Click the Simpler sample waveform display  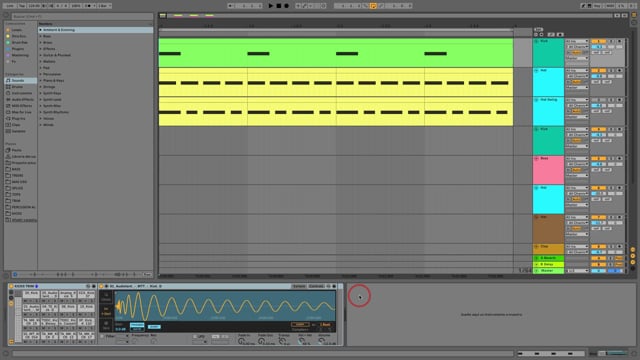225,306
